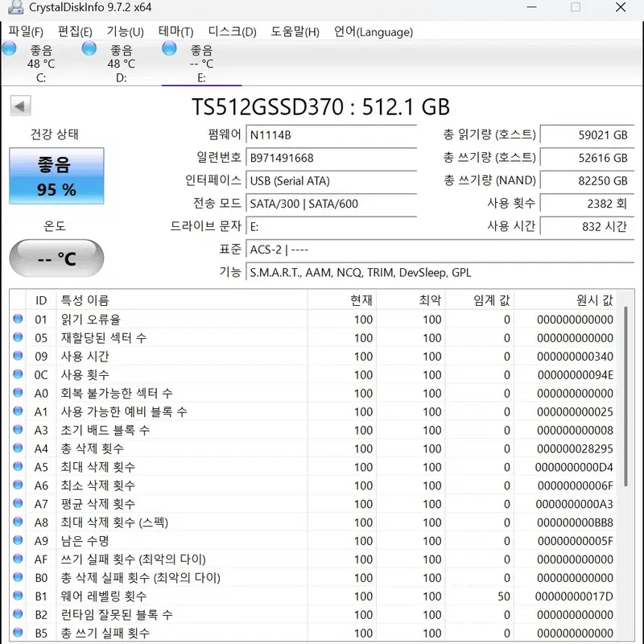The width and height of the screenshot is (644, 644).
Task: Select drive C: disk tab
Action: point(40,64)
